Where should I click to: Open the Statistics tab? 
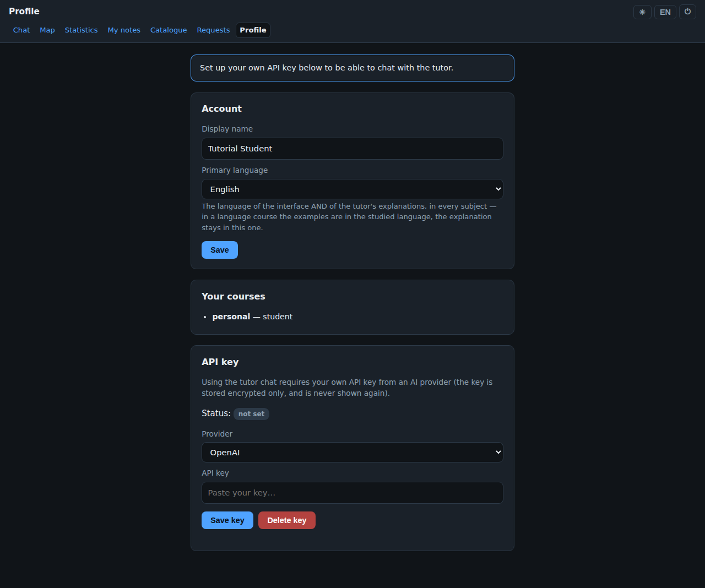click(81, 30)
